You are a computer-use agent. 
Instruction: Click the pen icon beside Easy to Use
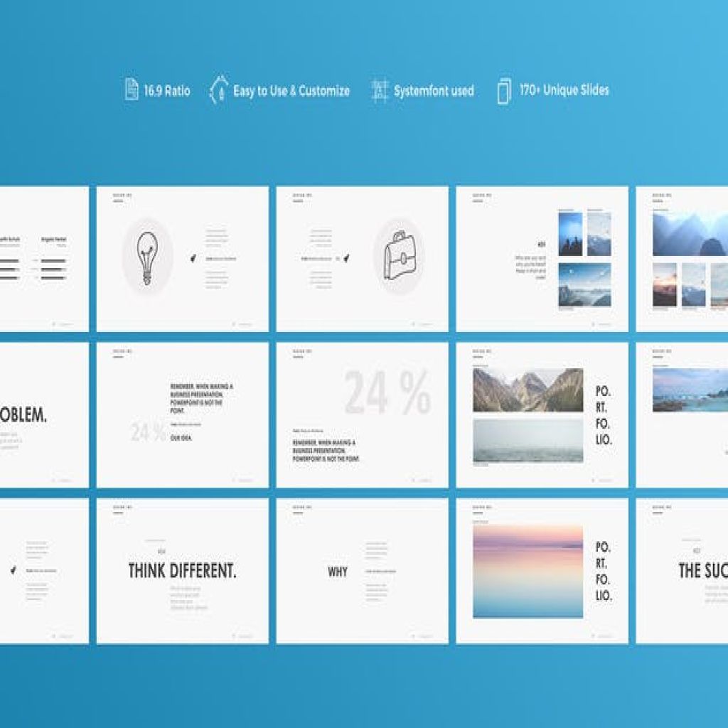(x=219, y=89)
